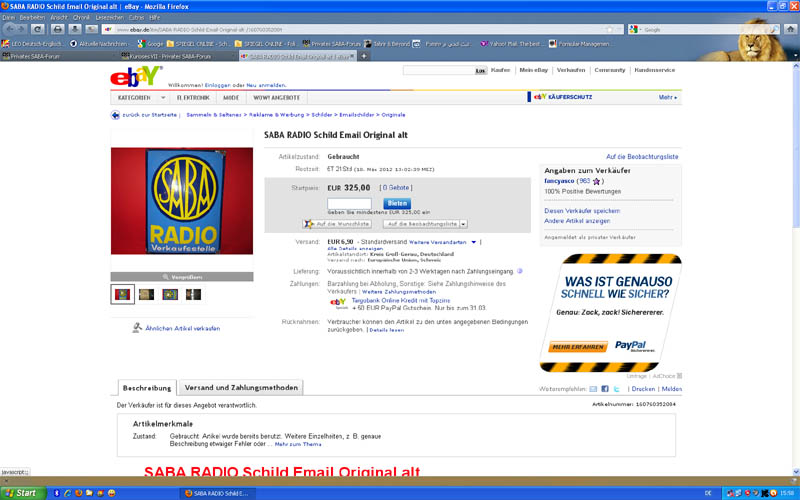The height and width of the screenshot is (500, 800).
Task: Click the info icon next to the Lieferung estimate
Action: pos(520,271)
